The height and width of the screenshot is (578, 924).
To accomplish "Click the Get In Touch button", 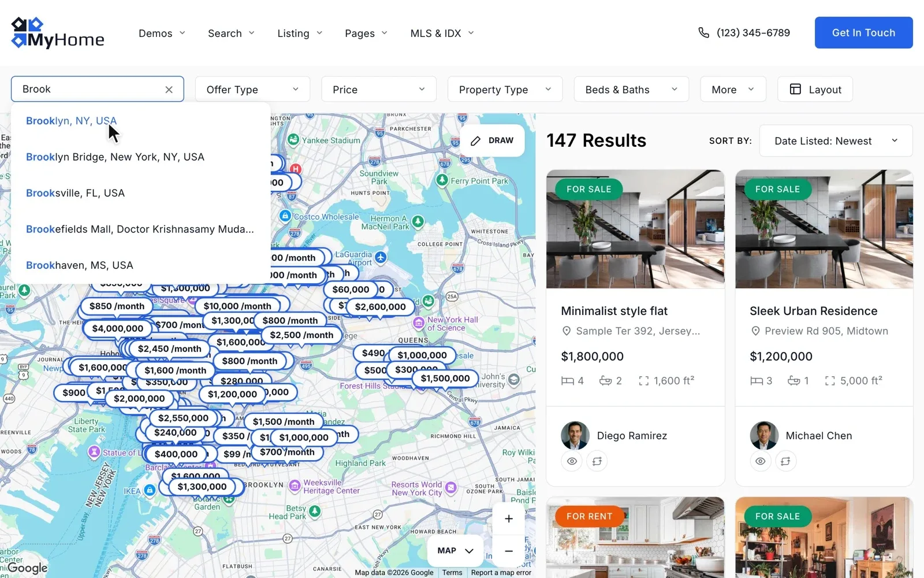I will click(863, 33).
